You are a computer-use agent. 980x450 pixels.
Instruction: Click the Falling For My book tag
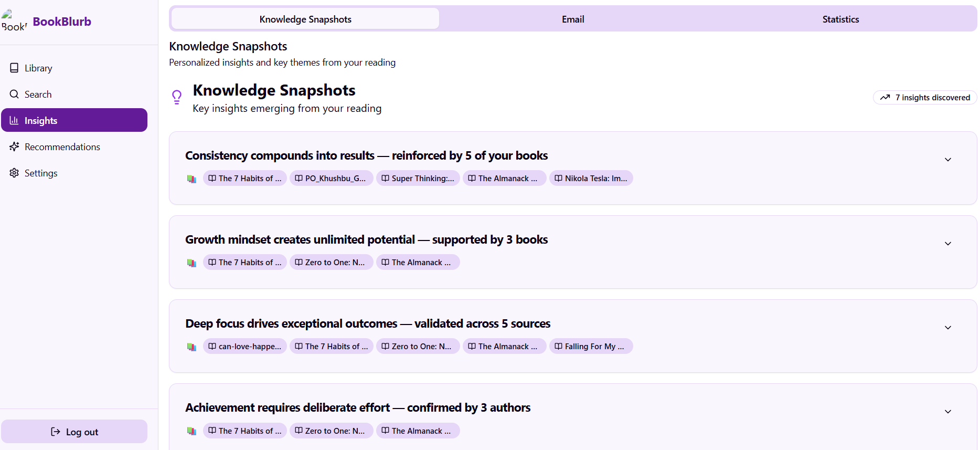click(591, 347)
